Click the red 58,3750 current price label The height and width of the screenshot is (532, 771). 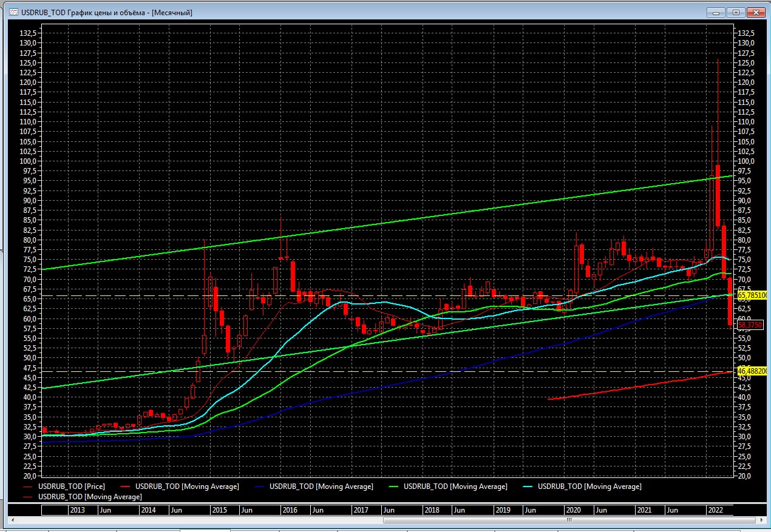(x=749, y=325)
